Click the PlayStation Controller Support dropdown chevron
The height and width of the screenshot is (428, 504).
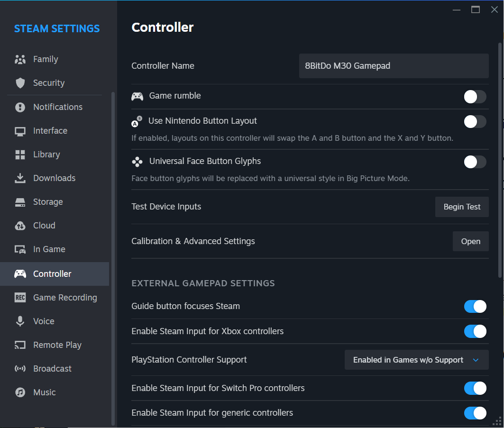point(476,360)
